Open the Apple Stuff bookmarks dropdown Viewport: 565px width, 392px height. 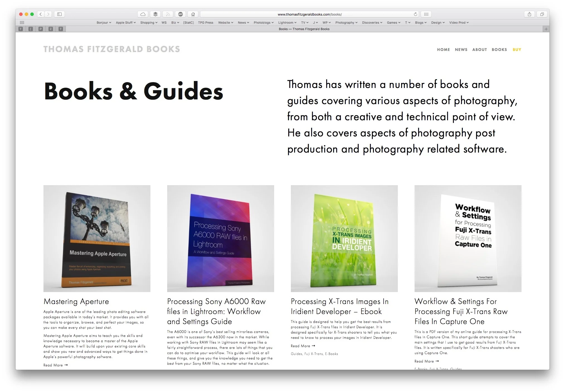[x=126, y=23]
